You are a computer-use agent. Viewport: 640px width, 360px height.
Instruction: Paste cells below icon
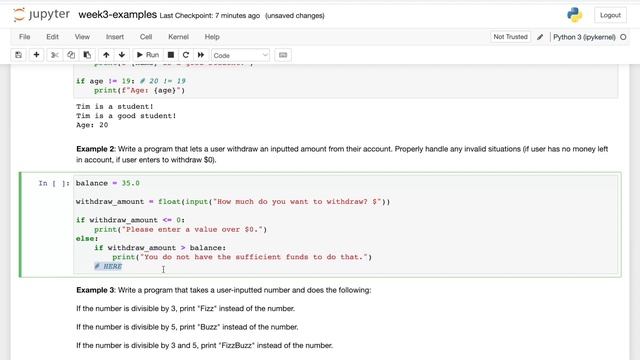point(87,55)
